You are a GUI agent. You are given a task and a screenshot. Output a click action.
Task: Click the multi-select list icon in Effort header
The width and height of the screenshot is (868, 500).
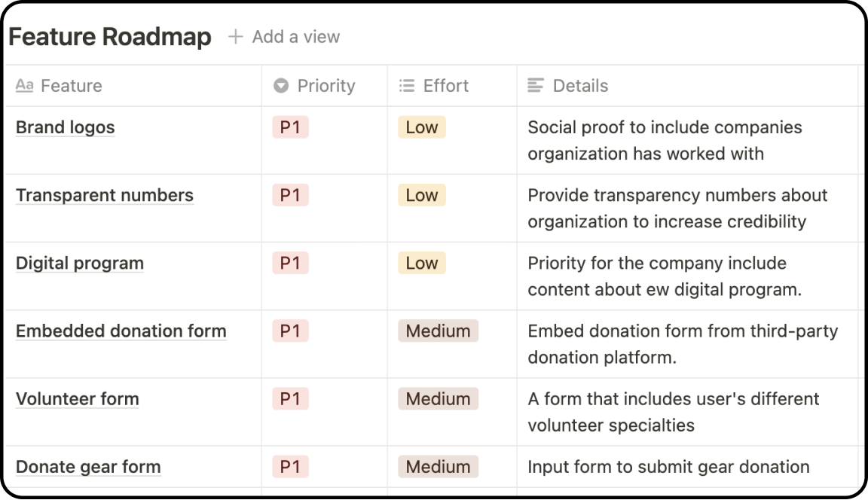click(x=407, y=85)
